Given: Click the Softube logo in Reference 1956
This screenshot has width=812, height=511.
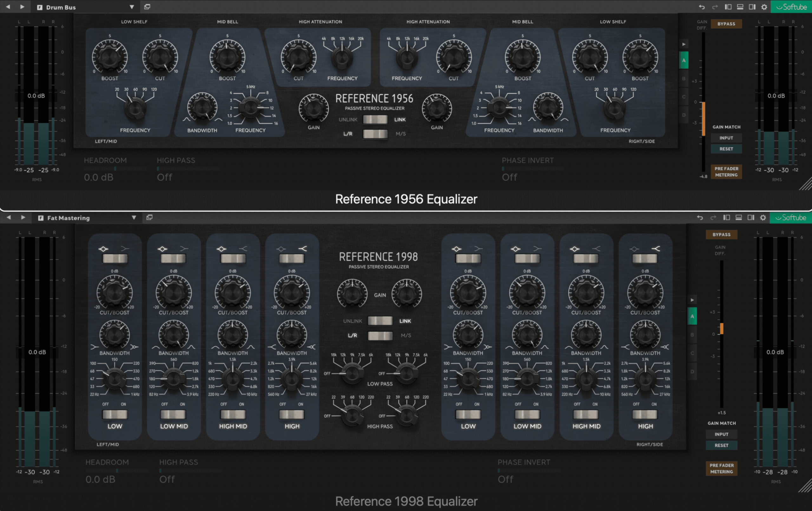Looking at the screenshot, I should 791,7.
